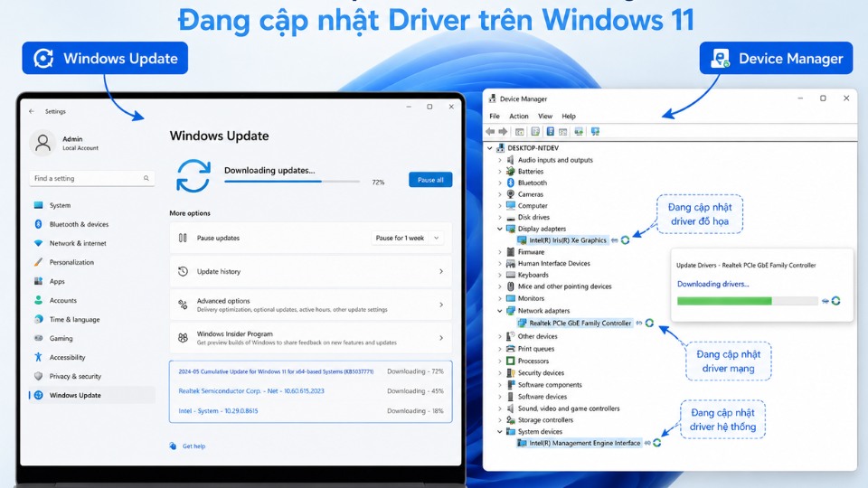Select the Keyboards category
The height and width of the screenshot is (488, 868).
[x=533, y=275]
